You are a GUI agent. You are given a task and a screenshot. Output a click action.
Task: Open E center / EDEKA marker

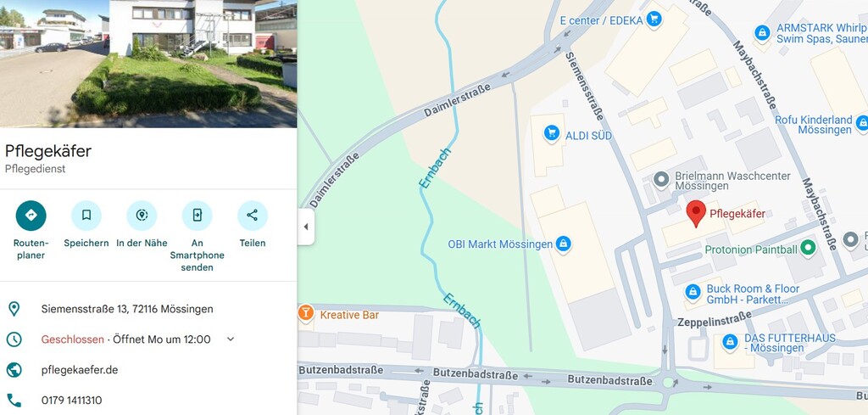coord(654,20)
